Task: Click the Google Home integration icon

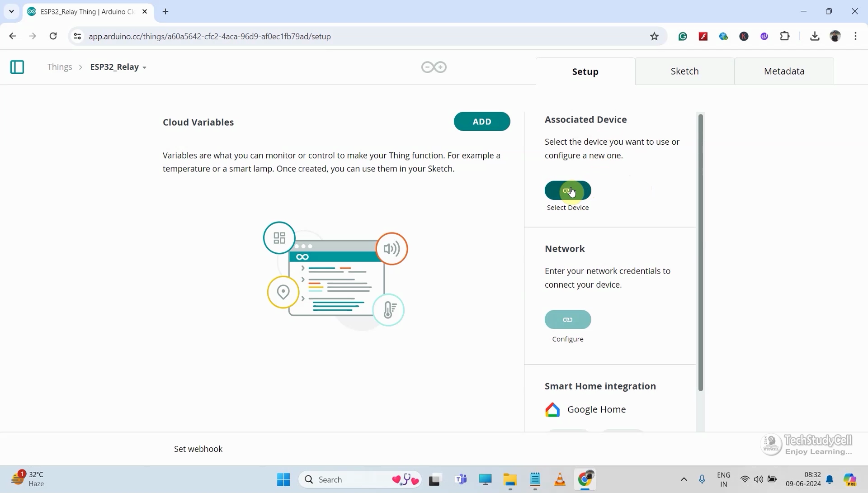Action: [552, 409]
